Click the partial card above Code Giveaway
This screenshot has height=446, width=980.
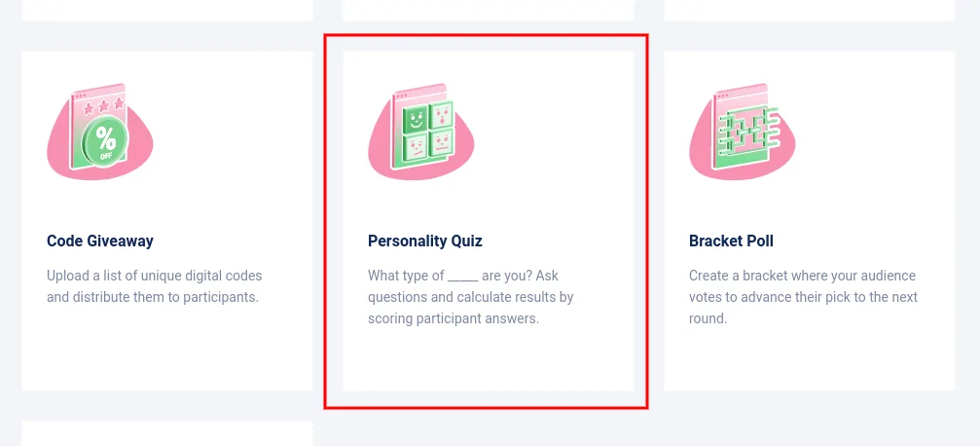pos(167,10)
